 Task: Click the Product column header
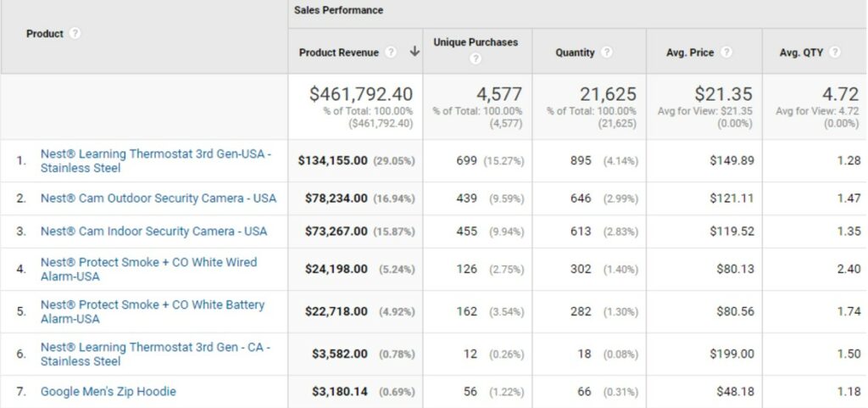coord(45,34)
